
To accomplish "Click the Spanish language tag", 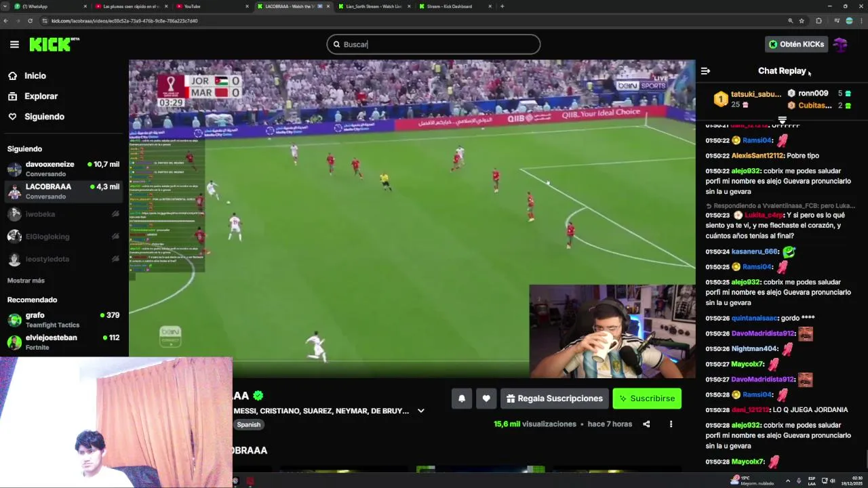I will pos(249,424).
